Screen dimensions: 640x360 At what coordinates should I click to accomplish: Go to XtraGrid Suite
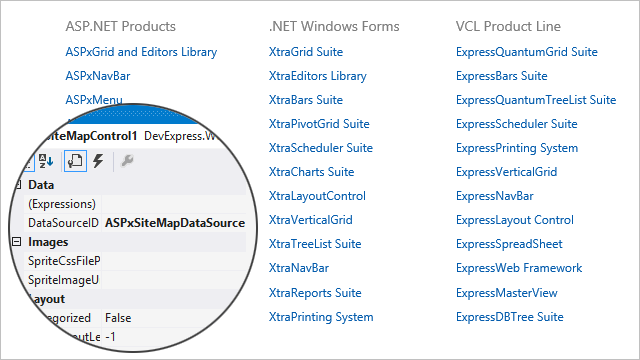coord(306,52)
